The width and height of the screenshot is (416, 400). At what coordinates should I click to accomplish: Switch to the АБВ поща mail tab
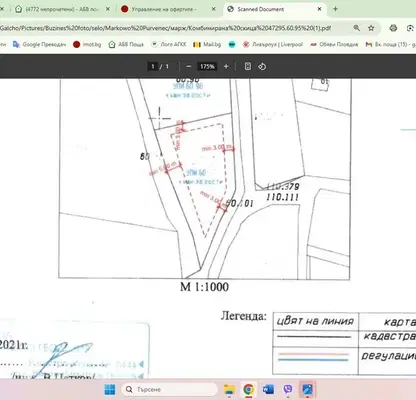pos(62,9)
